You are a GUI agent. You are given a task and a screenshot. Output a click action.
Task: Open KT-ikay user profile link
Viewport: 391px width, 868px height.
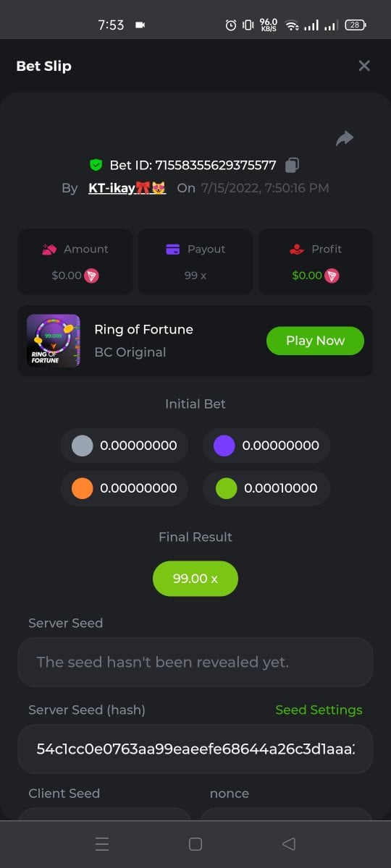tap(127, 188)
